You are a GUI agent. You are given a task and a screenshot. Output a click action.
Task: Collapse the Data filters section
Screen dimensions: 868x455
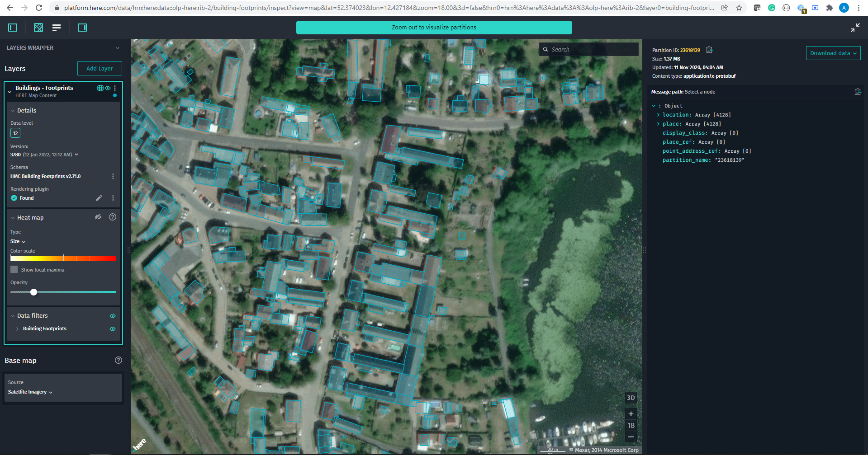click(13, 316)
